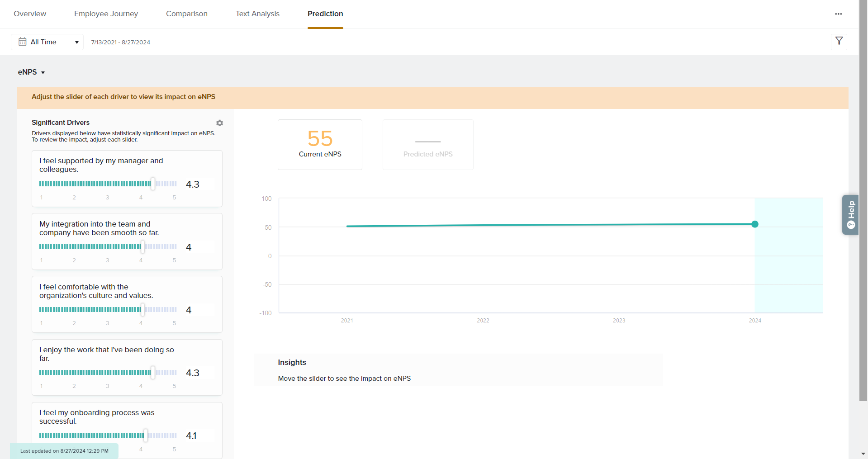
Task: Open the Help side tab
Action: tap(850, 214)
